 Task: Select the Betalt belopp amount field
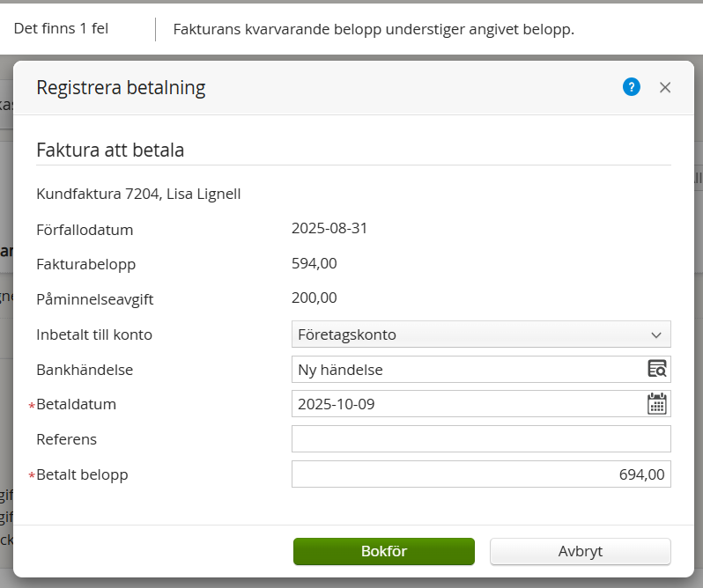[481, 474]
